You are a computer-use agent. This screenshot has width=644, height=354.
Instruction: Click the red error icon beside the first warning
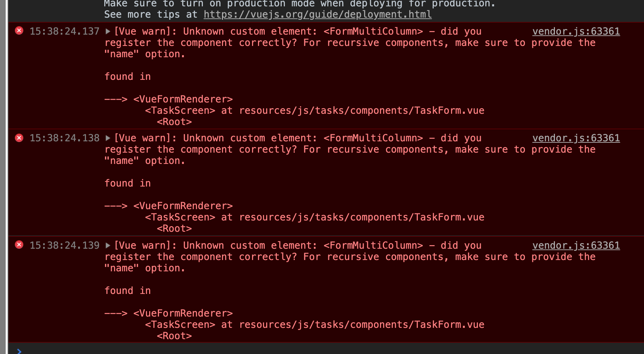(19, 30)
